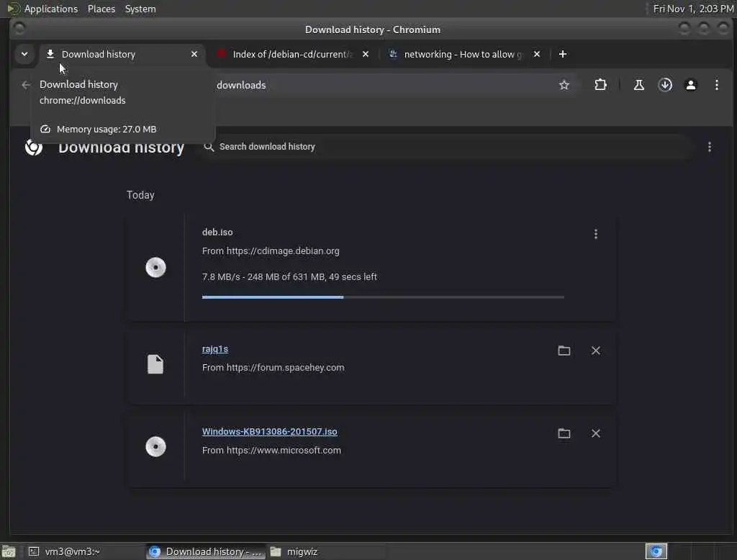Show rajq1s in folder

click(x=564, y=351)
